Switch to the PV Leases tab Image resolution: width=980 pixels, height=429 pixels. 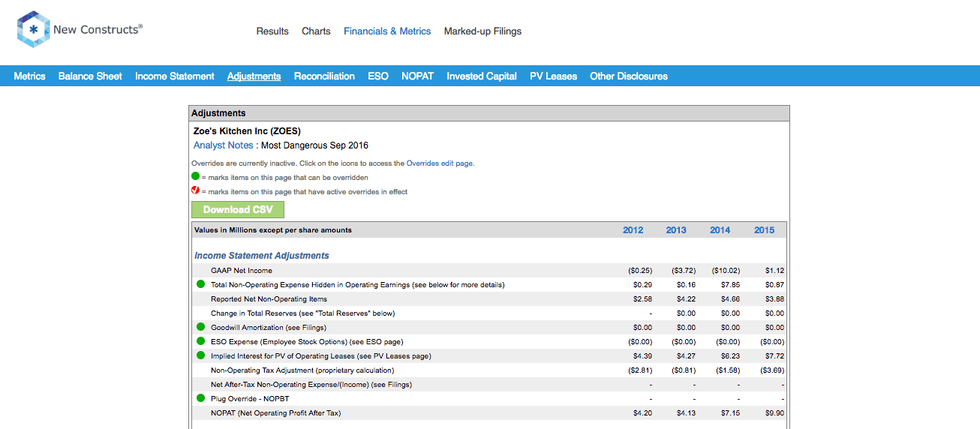pyautogui.click(x=554, y=76)
